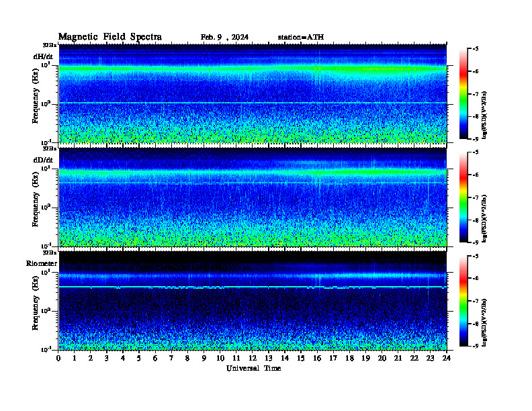Select the "Feb. 9 , 2024" date text

(x=224, y=38)
